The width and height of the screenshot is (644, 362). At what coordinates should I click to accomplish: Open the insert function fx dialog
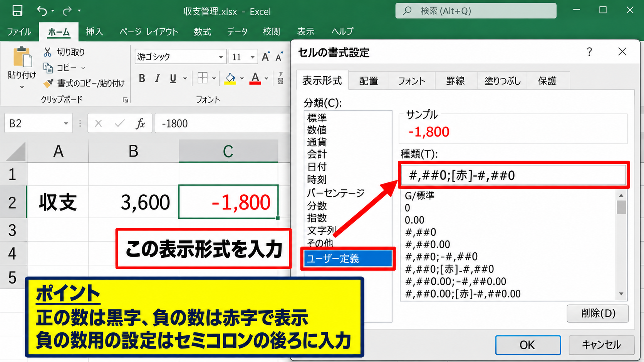click(141, 123)
